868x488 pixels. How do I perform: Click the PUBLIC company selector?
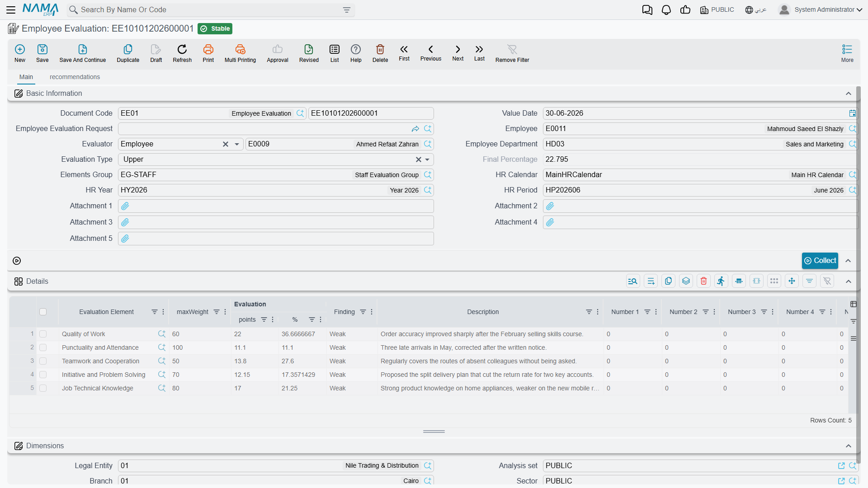pyautogui.click(x=717, y=10)
